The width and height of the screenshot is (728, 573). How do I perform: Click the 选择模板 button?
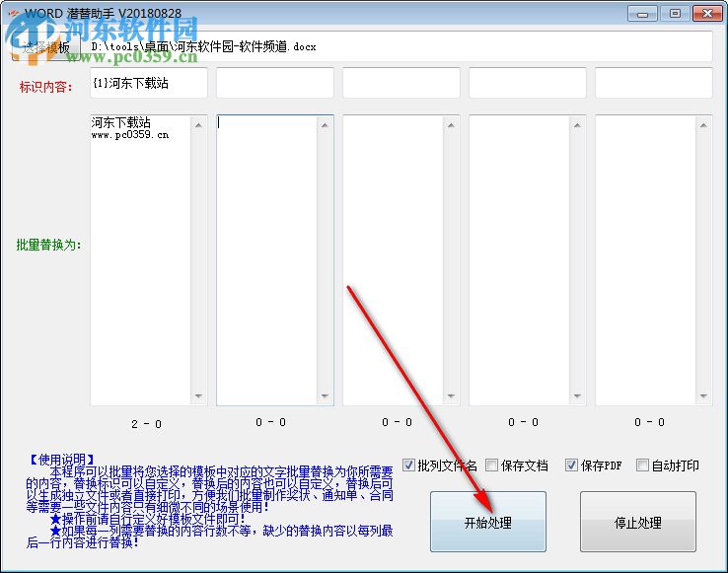(x=46, y=47)
